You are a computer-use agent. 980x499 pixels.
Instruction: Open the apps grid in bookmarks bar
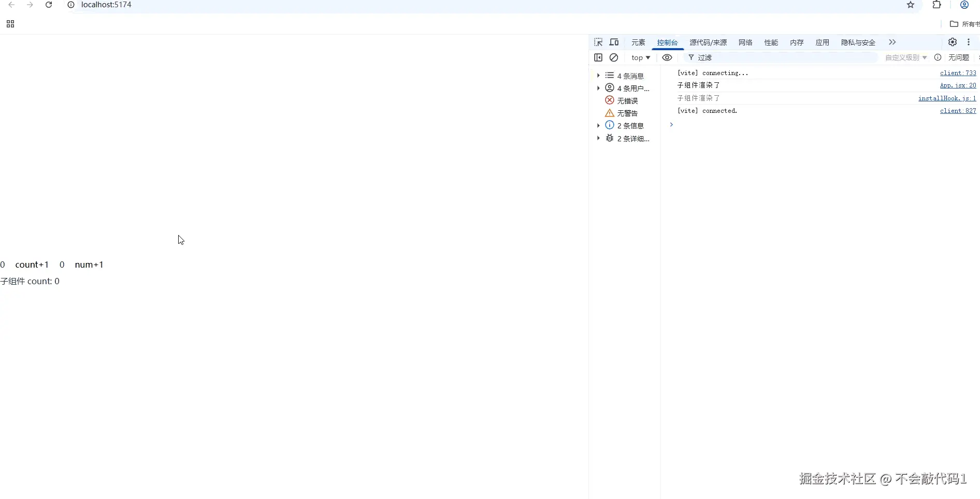click(x=10, y=24)
